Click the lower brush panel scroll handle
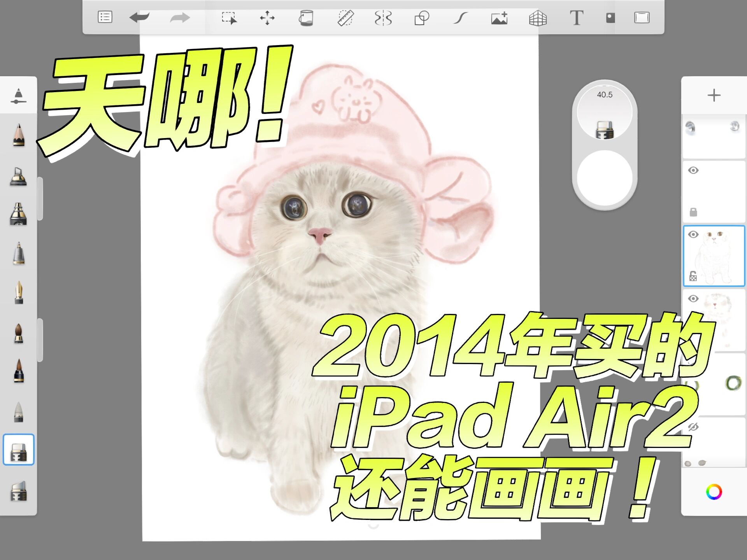The image size is (747, 560). pyautogui.click(x=40, y=340)
